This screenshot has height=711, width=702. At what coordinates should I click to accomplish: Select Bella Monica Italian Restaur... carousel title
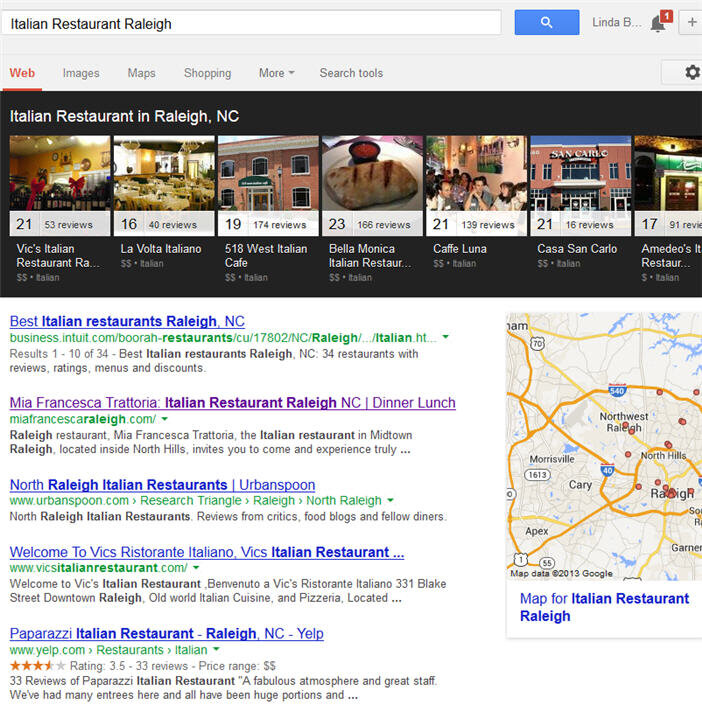[x=370, y=256]
